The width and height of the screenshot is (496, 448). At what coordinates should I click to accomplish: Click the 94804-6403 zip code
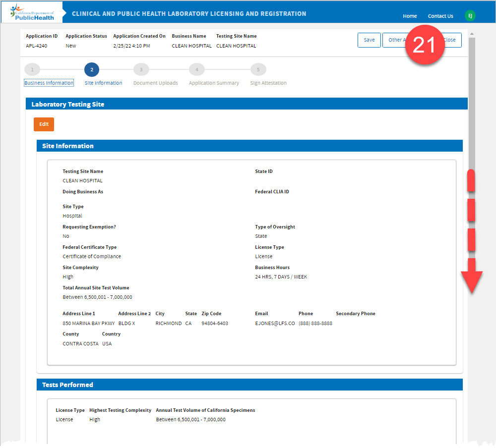215,324
